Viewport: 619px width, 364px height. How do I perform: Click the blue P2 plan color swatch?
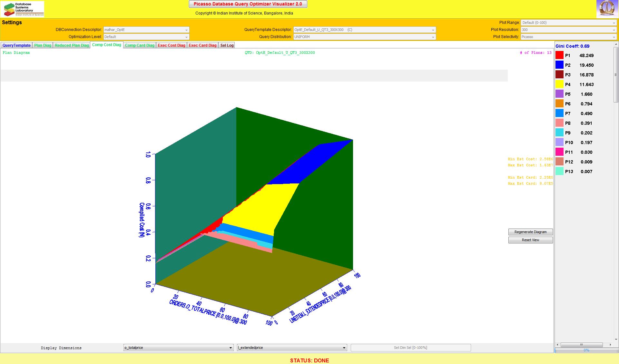(x=559, y=65)
